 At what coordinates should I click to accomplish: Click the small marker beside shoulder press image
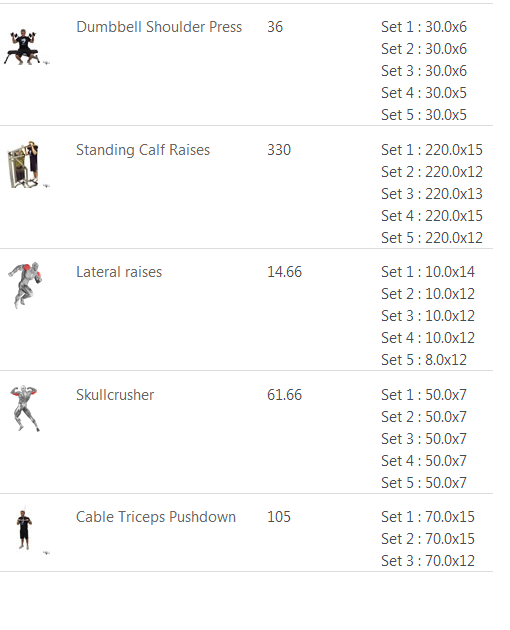[x=47, y=63]
